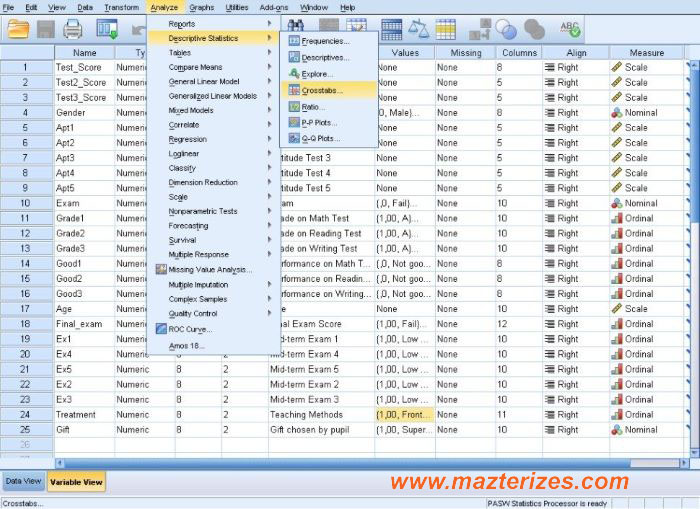Click the Measure column header
The width and height of the screenshot is (700, 509).
[x=647, y=53]
